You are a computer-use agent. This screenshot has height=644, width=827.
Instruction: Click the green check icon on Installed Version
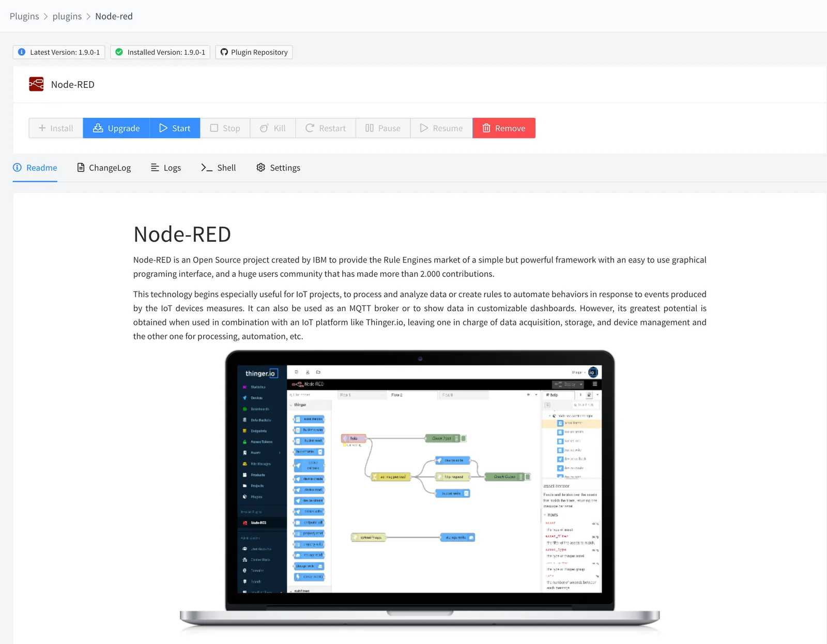click(119, 52)
